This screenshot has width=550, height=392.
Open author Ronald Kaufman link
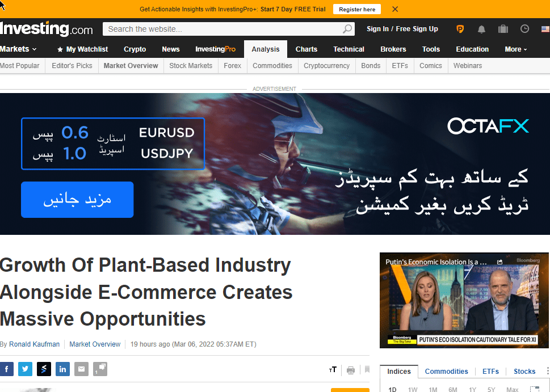(x=35, y=344)
